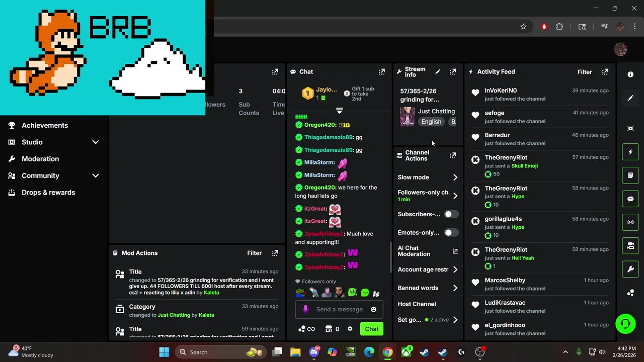This screenshot has width=644, height=362.
Task: Open Discord from the taskbar
Action: point(314,352)
